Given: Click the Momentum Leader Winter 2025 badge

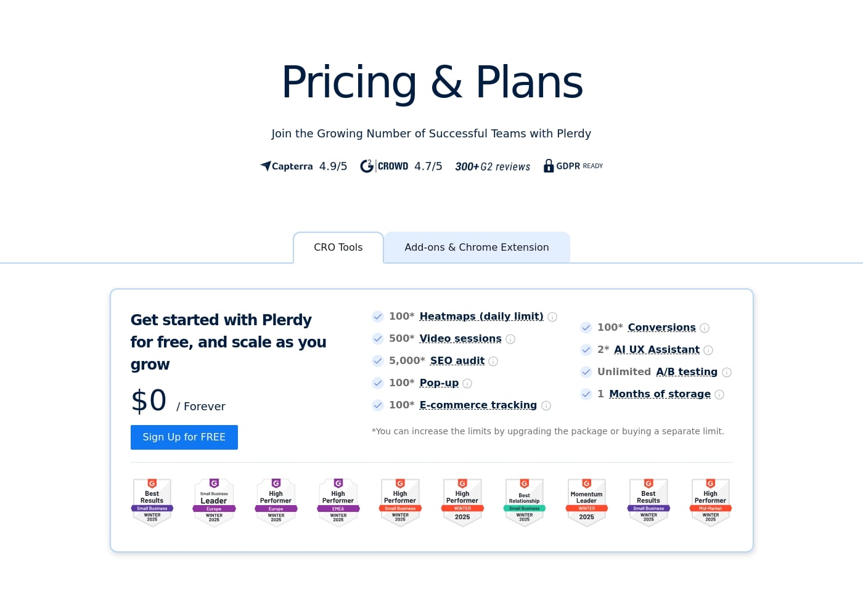Looking at the screenshot, I should [586, 502].
